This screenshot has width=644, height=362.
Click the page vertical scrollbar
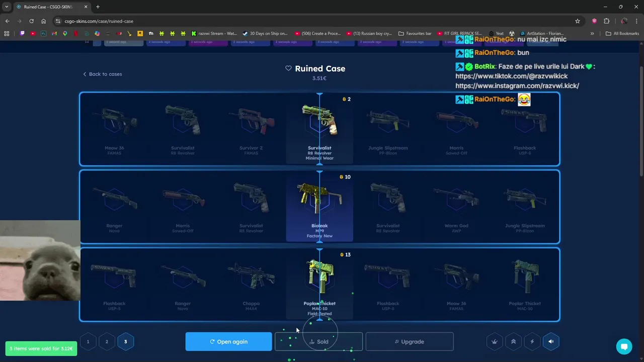click(641, 121)
